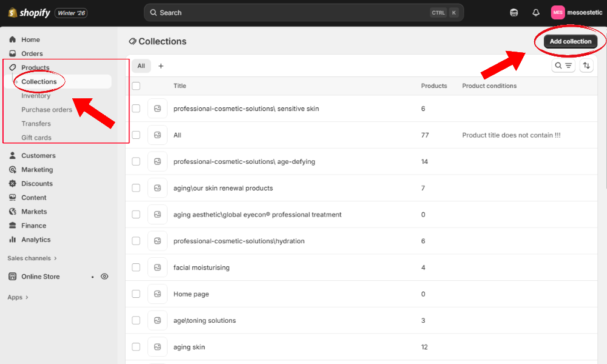Tick the checkbox for facial moisturising
Image resolution: width=607 pixels, height=364 pixels.
click(x=136, y=268)
